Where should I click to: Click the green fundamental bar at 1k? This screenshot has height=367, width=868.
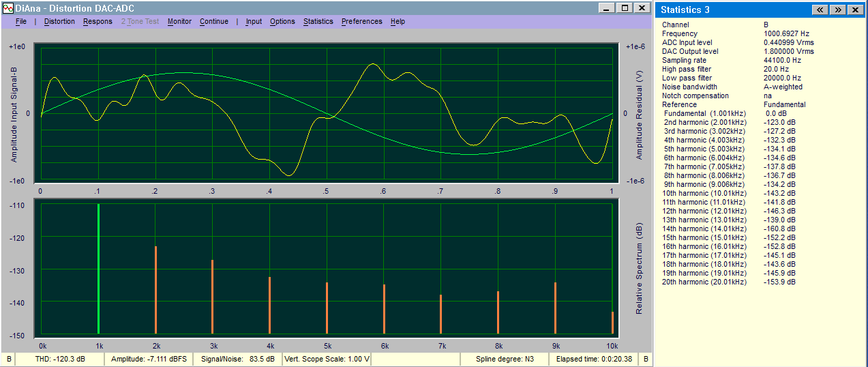pos(98,269)
